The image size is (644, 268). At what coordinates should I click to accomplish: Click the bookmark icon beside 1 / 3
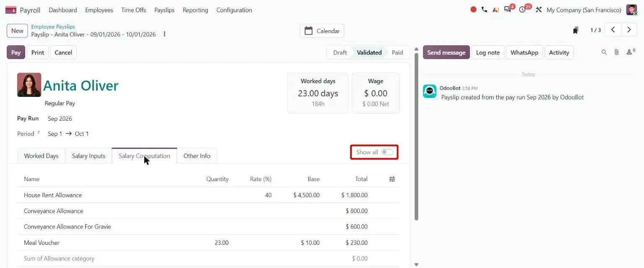point(576,30)
